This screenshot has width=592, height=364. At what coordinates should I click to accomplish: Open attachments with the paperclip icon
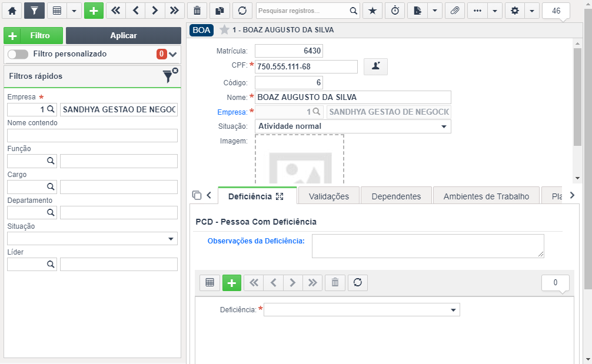click(x=455, y=11)
